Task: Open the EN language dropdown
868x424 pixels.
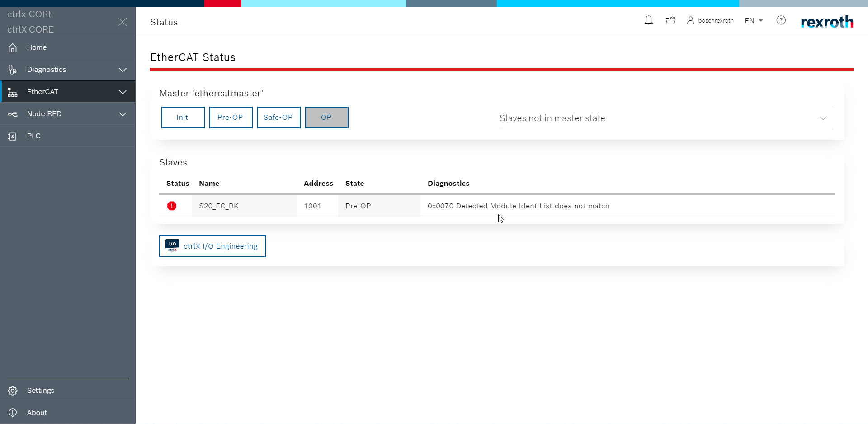Action: click(x=754, y=21)
